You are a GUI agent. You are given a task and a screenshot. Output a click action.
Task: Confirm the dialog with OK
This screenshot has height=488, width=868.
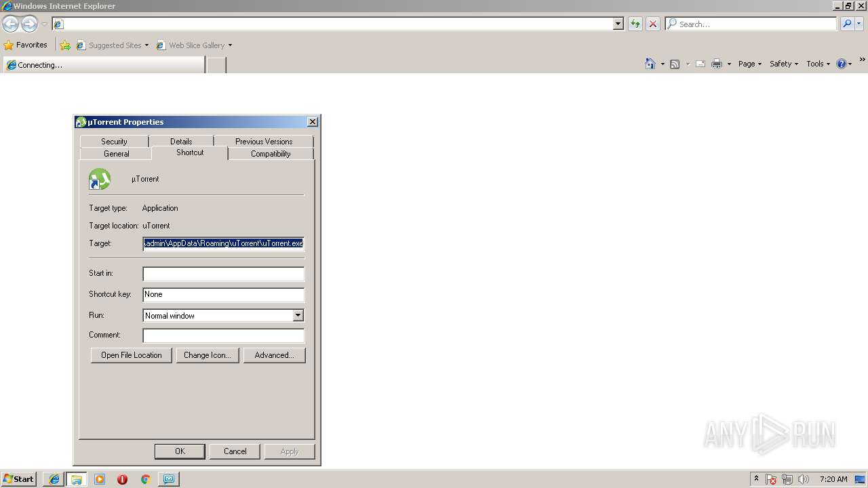pos(180,451)
